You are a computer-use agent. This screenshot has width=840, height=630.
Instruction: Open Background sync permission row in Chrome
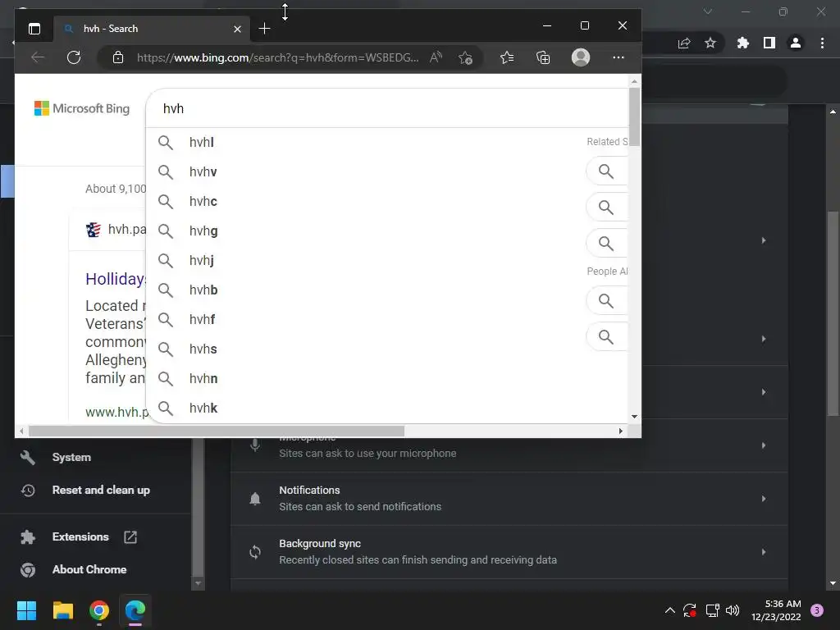tap(509, 552)
